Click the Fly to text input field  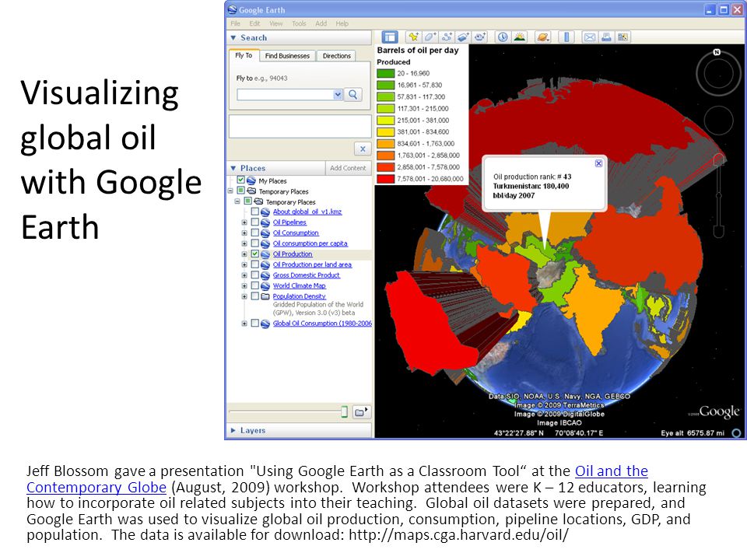coord(285,94)
